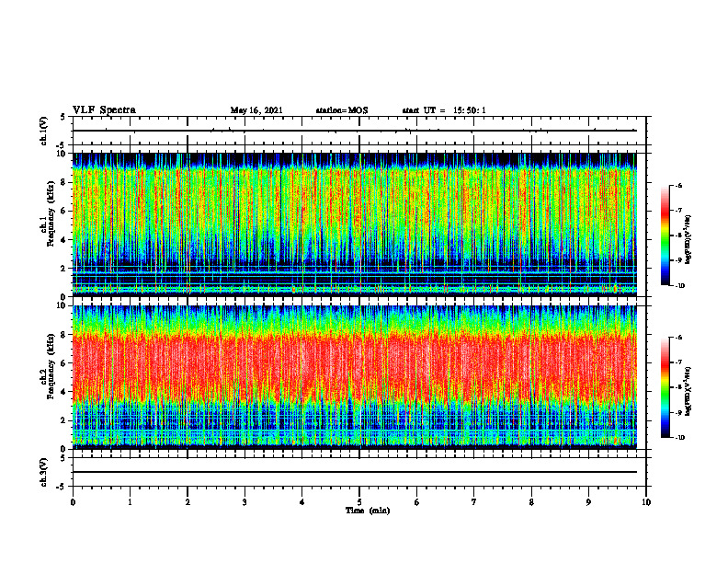
Task: Click the "start UT = 15:50: 1" header
Action: (x=444, y=110)
